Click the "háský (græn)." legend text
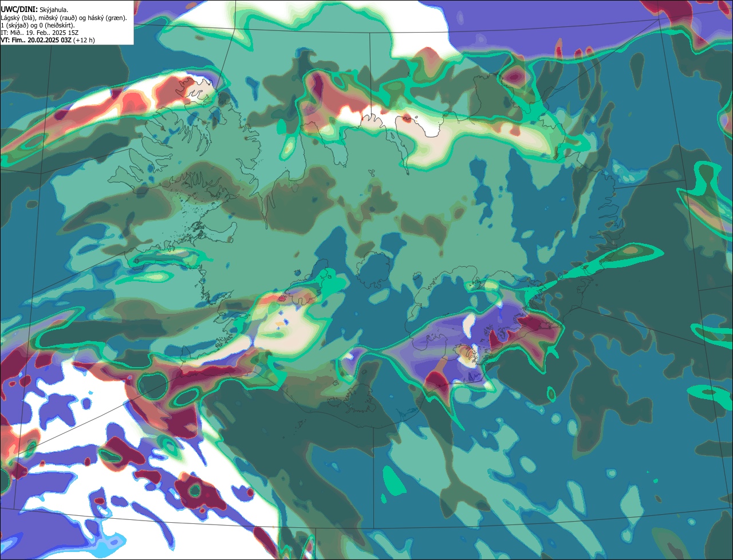The width and height of the screenshot is (733, 560). coord(107,18)
